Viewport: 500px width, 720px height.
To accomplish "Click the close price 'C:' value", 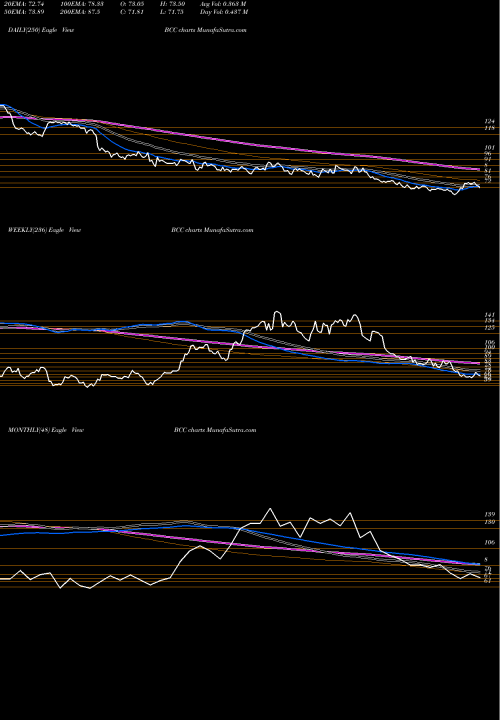I will tap(136, 12).
